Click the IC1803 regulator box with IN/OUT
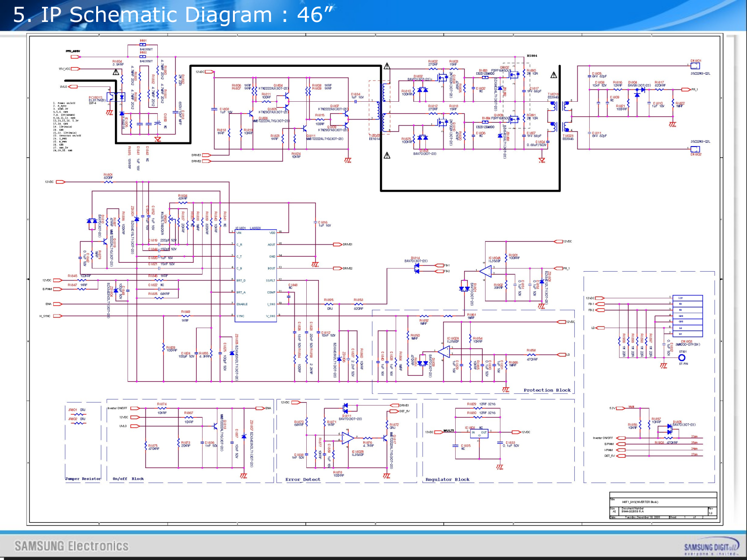This screenshot has width=747, height=560. [479, 434]
